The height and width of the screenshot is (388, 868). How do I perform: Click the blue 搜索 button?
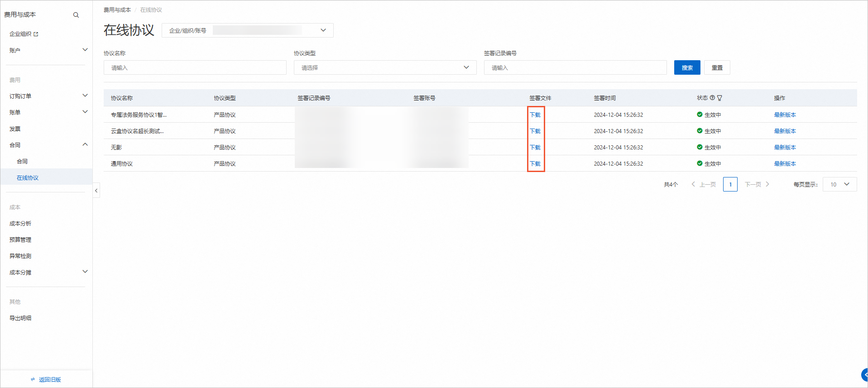click(x=687, y=67)
